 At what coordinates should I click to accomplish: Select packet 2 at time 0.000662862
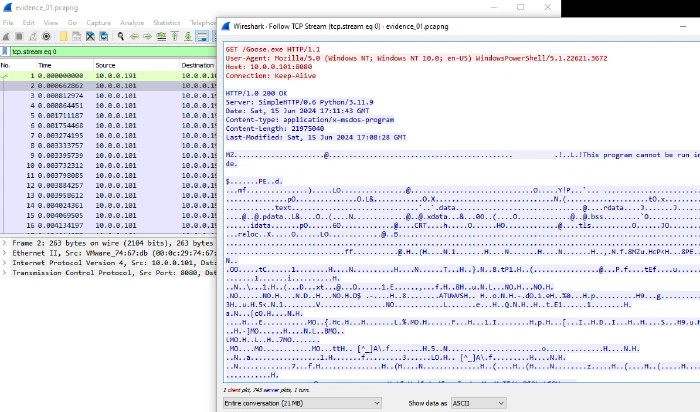108,85
